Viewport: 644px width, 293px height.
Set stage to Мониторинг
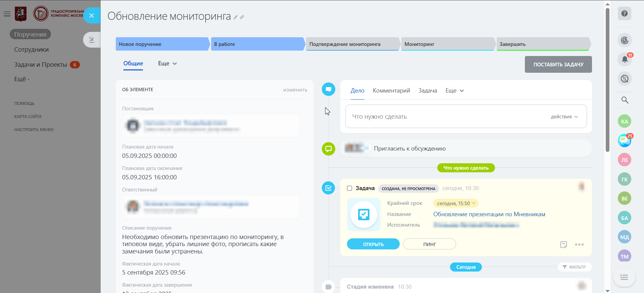pos(448,44)
